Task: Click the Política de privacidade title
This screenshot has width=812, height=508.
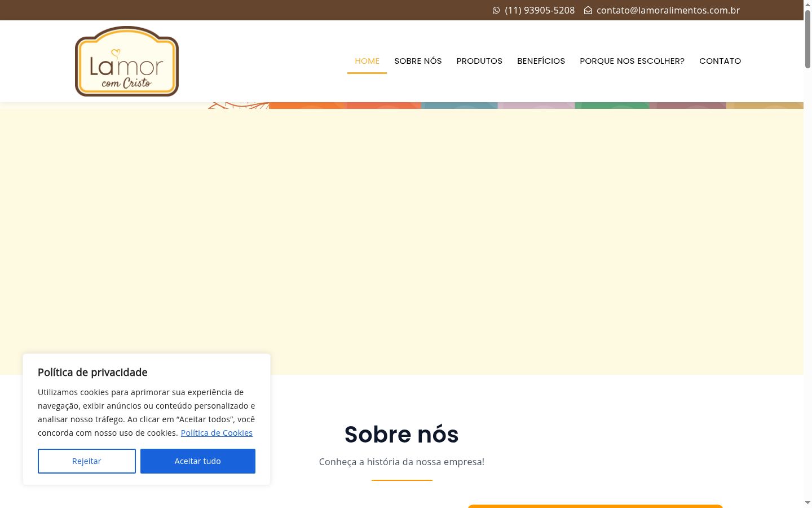Action: click(92, 373)
